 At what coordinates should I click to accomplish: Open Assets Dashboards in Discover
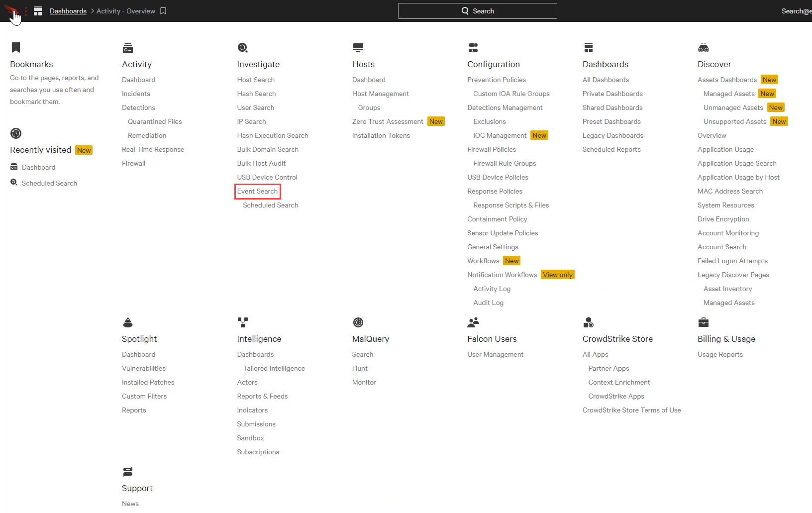(x=727, y=80)
